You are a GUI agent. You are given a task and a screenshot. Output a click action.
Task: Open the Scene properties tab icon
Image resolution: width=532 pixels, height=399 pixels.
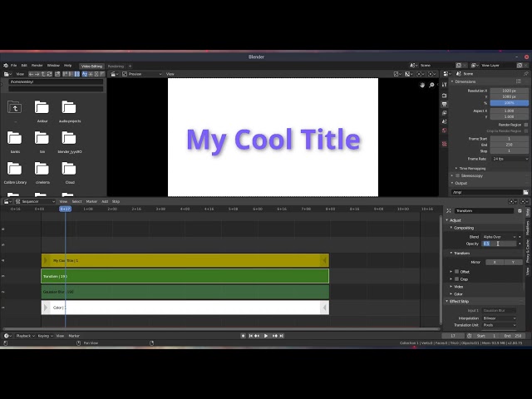[x=444, y=121]
